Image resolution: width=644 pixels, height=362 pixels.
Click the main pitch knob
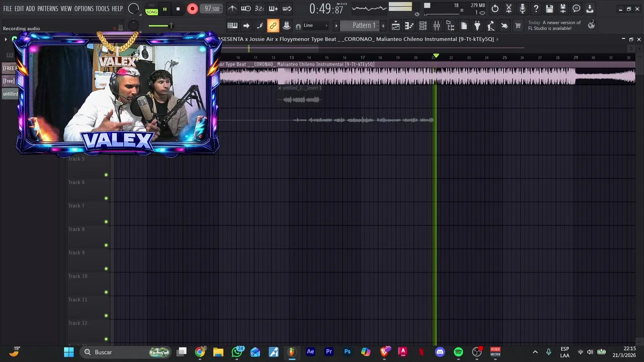pos(133,25)
